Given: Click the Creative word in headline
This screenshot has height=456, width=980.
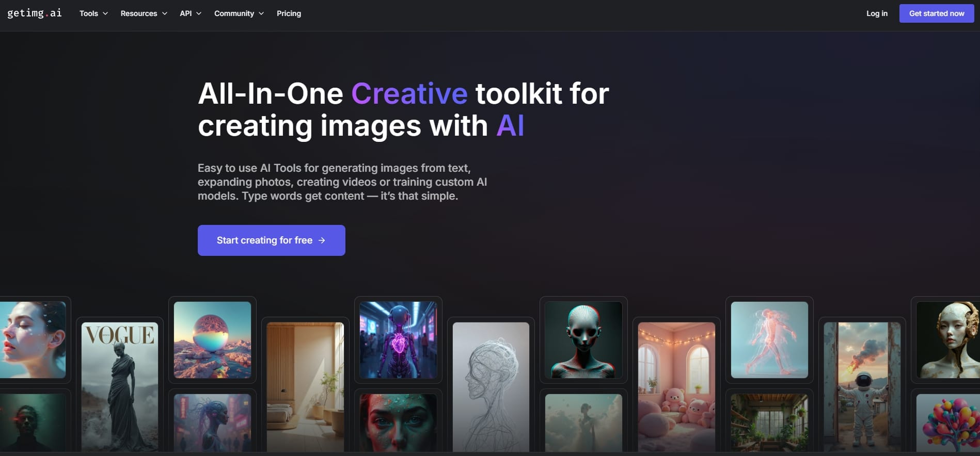Looking at the screenshot, I should [409, 93].
